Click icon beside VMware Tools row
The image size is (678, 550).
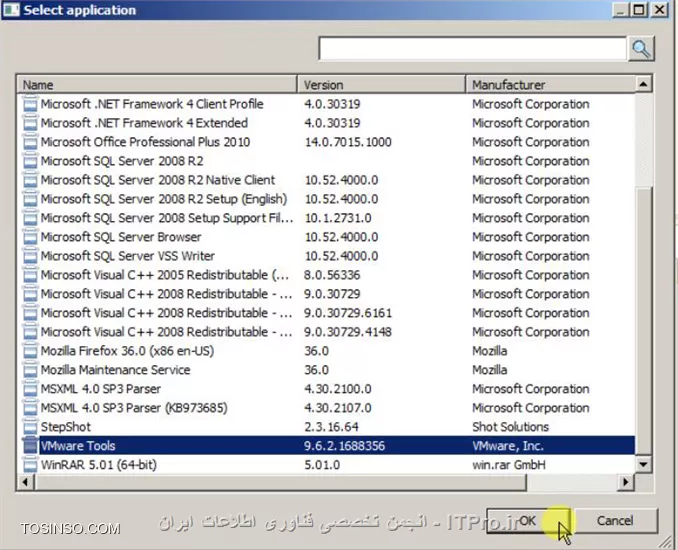point(30,446)
